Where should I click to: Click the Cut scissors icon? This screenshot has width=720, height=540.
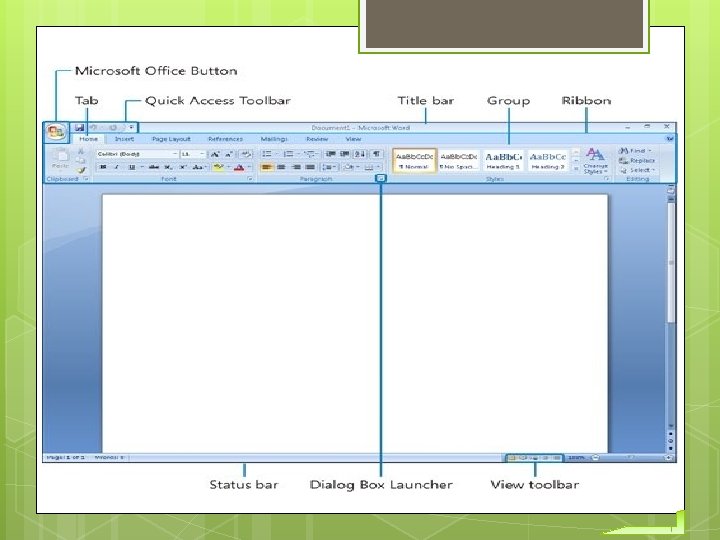pyautogui.click(x=81, y=151)
